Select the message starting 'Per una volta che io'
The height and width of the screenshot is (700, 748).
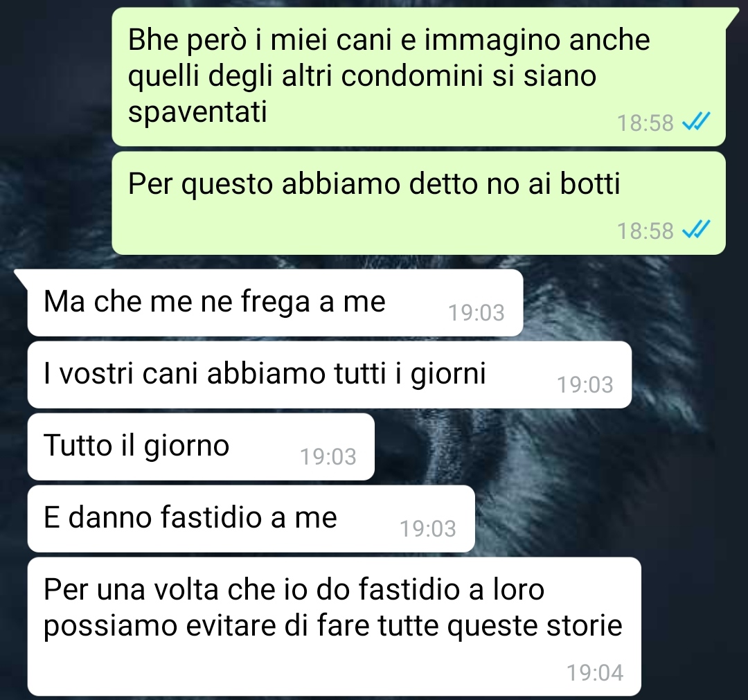[x=335, y=627]
